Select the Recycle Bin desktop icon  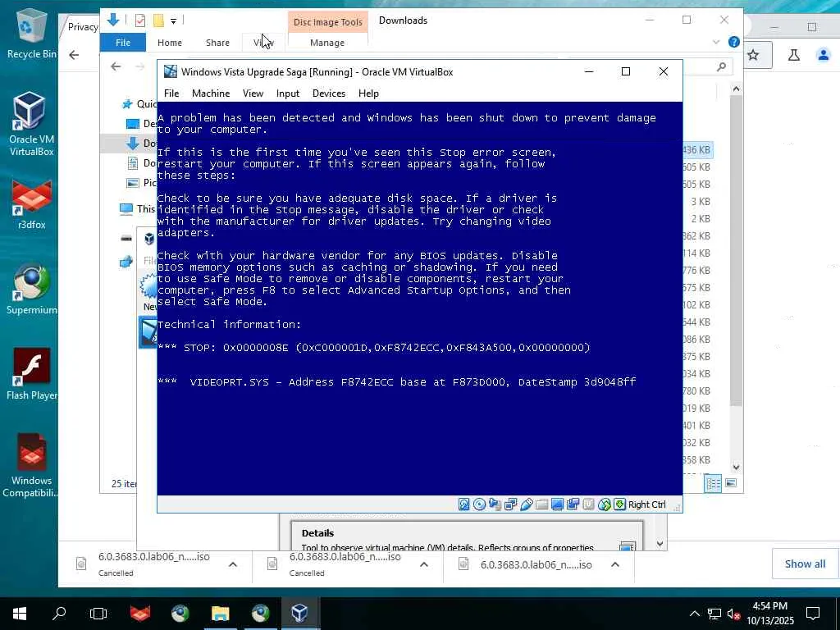[x=31, y=33]
